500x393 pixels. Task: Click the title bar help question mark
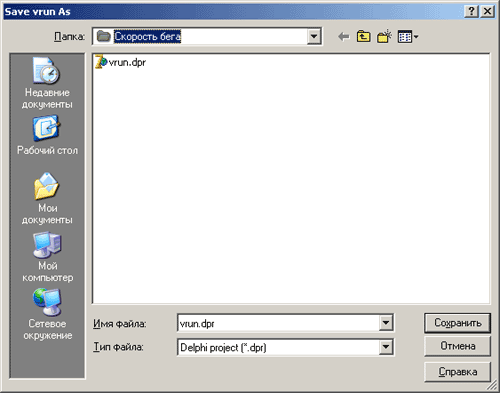coord(471,11)
